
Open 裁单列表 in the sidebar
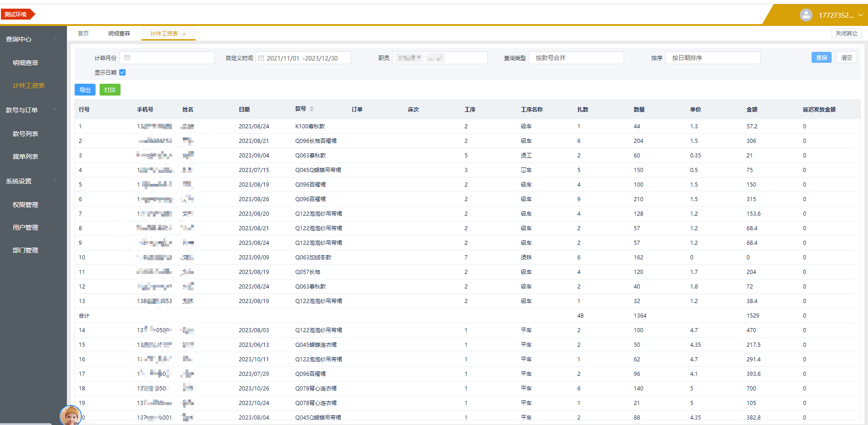25,157
